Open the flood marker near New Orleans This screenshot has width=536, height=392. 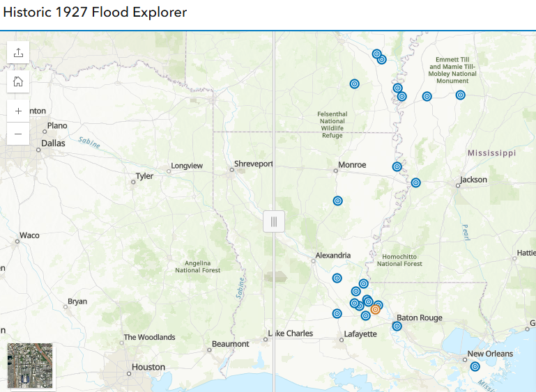(x=475, y=367)
